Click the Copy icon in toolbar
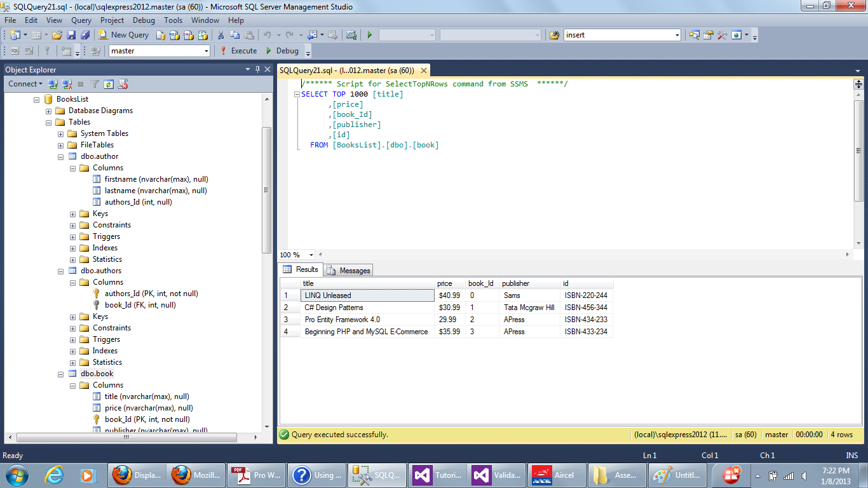The width and height of the screenshot is (868, 488). 234,35
